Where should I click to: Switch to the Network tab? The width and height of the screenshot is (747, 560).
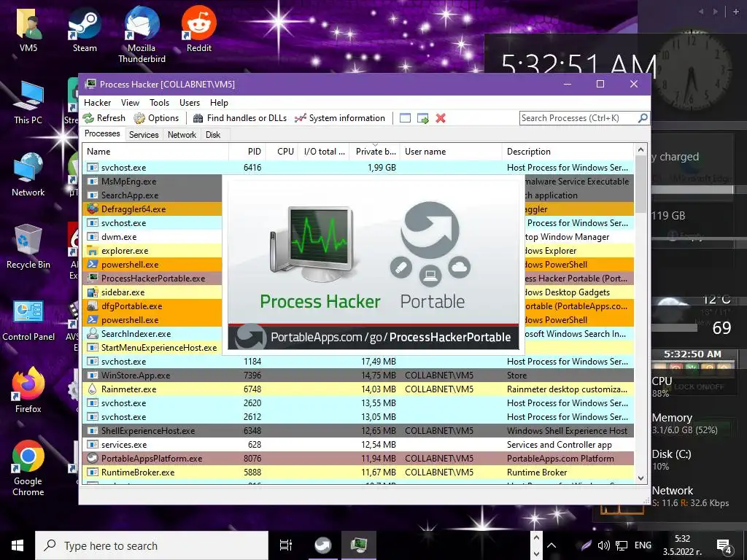[x=182, y=135]
